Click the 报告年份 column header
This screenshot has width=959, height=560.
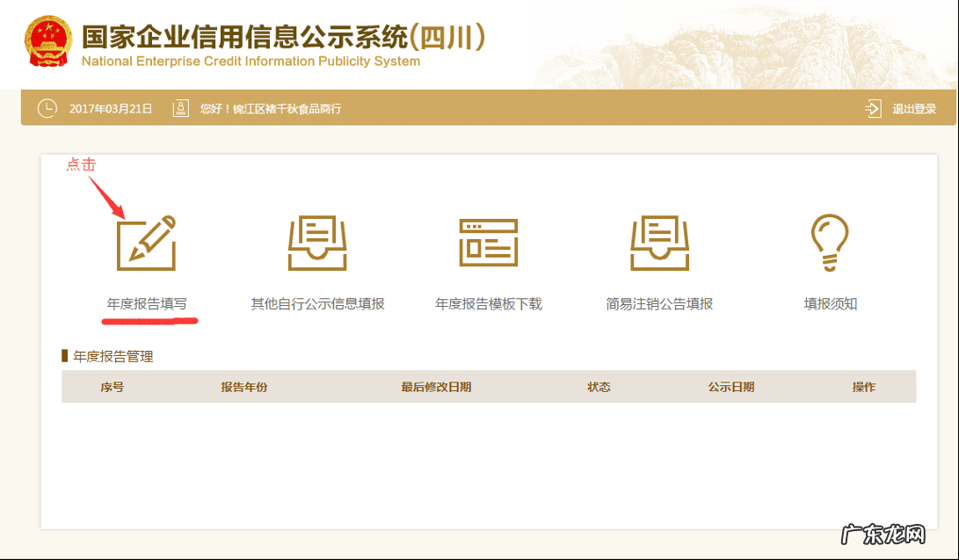[x=243, y=387]
